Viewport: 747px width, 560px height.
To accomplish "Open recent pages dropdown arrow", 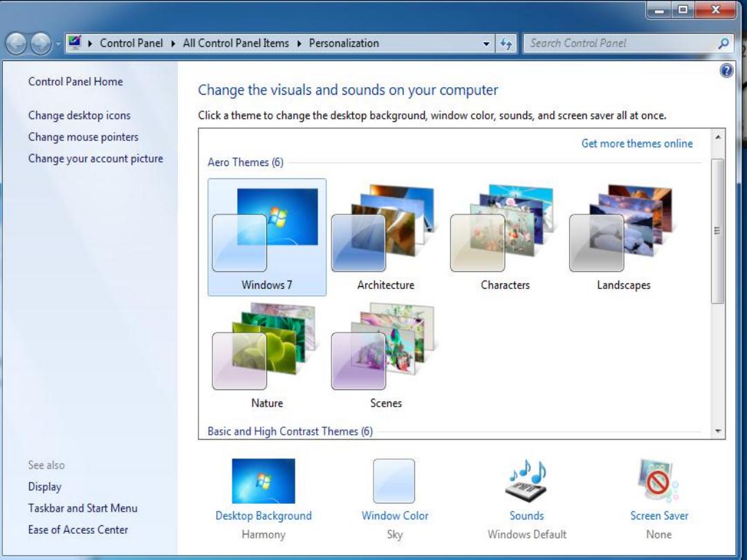I will coord(57,44).
